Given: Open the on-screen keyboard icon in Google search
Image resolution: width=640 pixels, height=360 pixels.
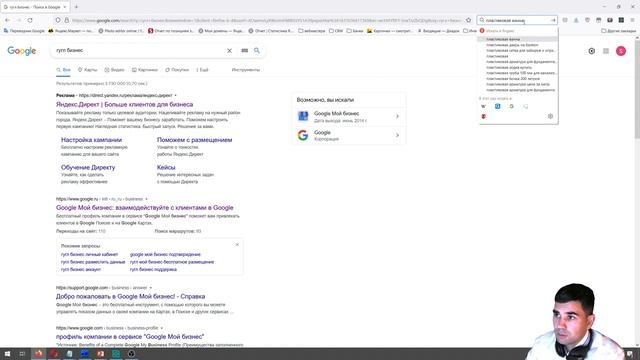Looking at the screenshot, I should point(244,51).
